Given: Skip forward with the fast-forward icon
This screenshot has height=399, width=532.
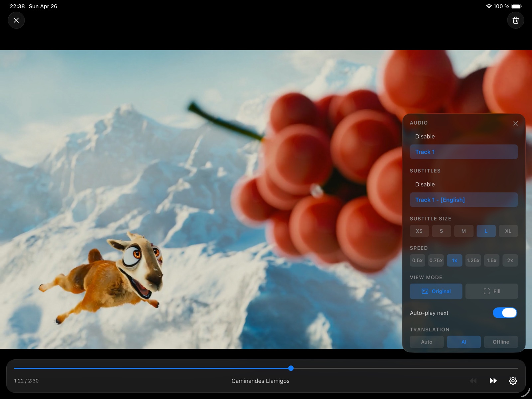Looking at the screenshot, I should point(493,381).
